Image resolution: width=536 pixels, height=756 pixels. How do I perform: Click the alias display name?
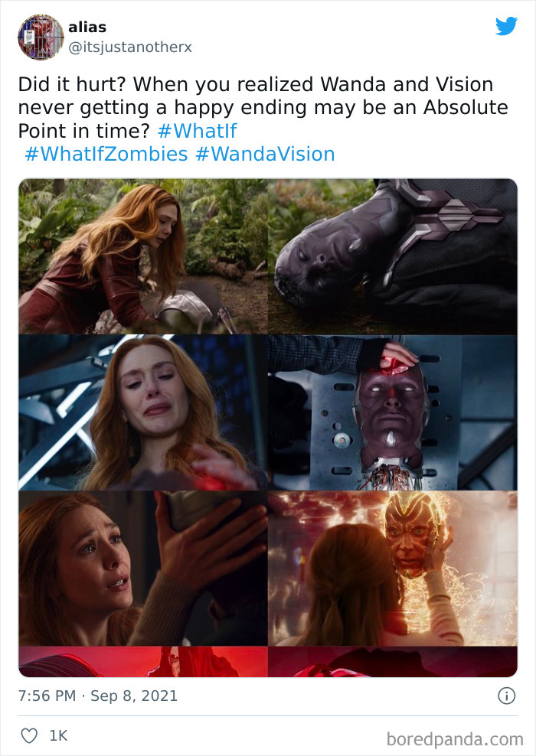click(87, 27)
